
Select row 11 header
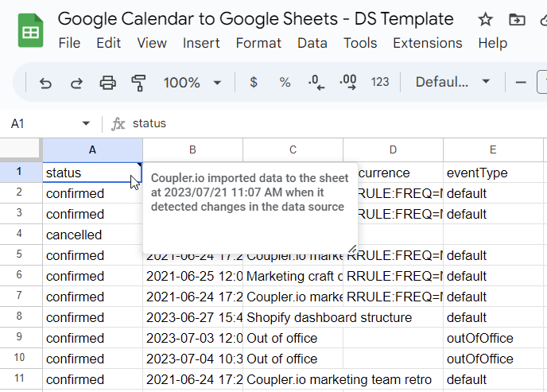click(19, 378)
